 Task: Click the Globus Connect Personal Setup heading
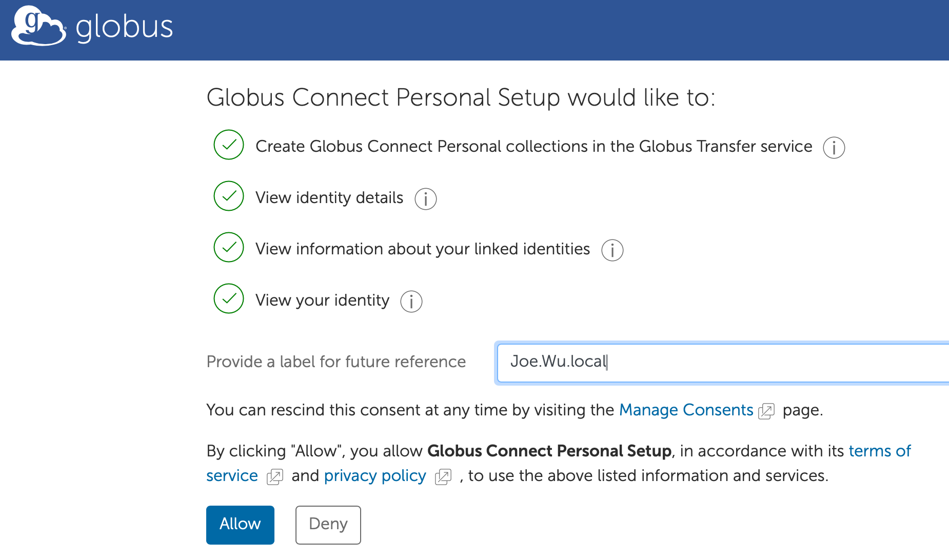(460, 97)
